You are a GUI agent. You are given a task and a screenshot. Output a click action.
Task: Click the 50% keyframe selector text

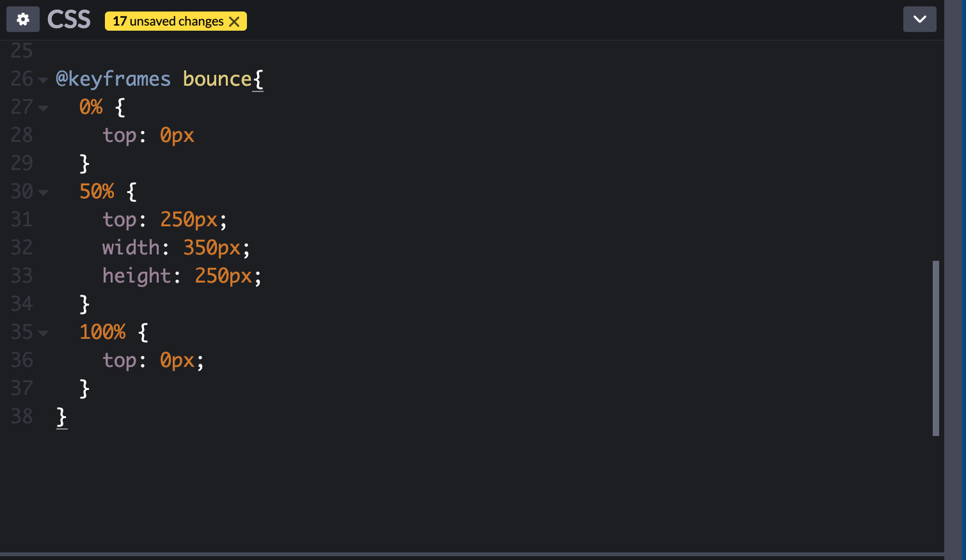click(x=96, y=191)
